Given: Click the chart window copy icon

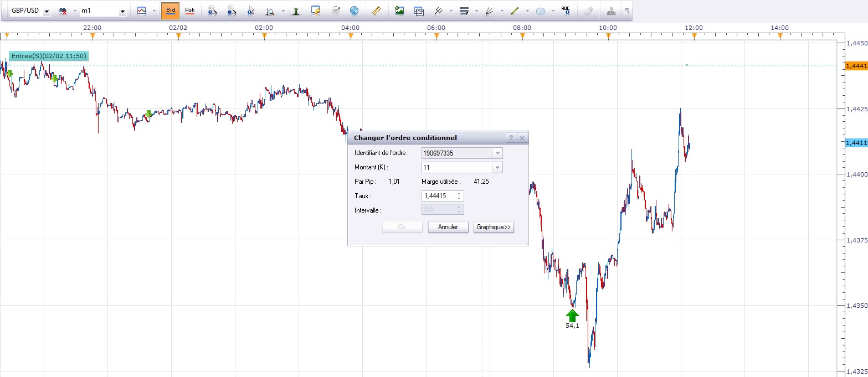Looking at the screenshot, I should click(x=419, y=11).
